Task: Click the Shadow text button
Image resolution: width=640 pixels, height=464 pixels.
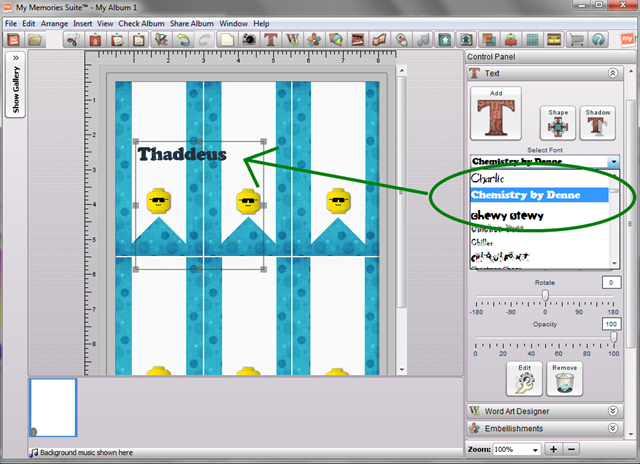Action: pos(598,123)
